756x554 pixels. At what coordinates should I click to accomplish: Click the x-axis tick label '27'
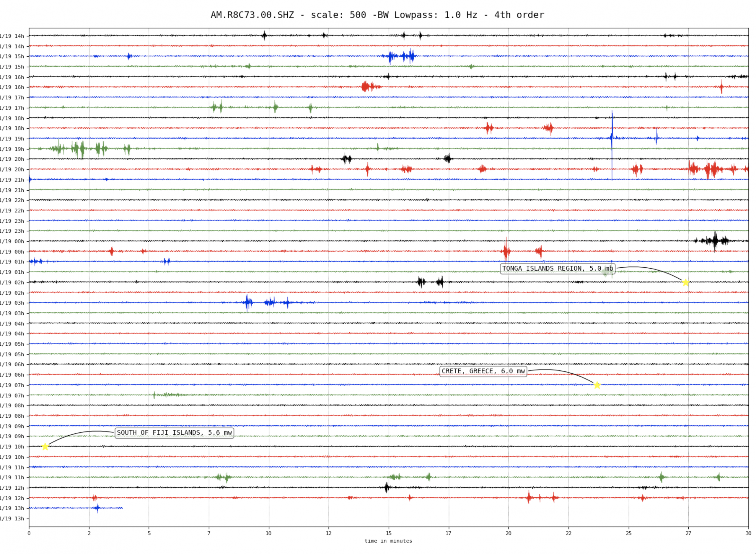click(x=688, y=533)
